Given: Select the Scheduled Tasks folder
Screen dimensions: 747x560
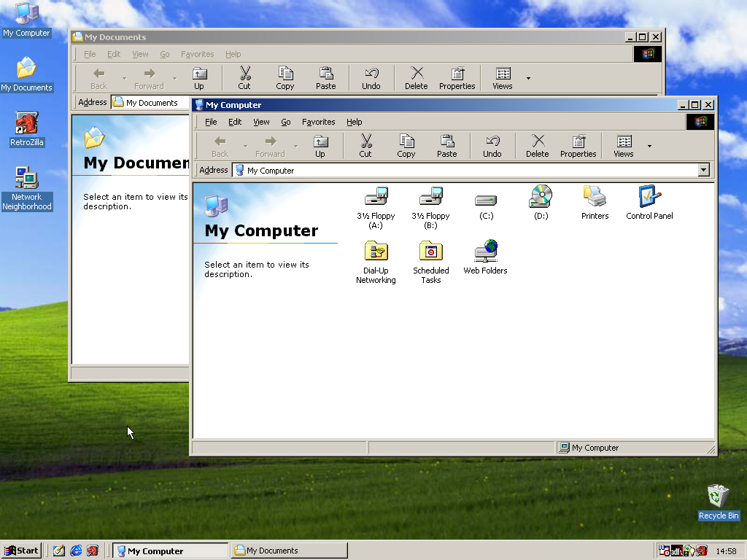Looking at the screenshot, I should [x=430, y=252].
